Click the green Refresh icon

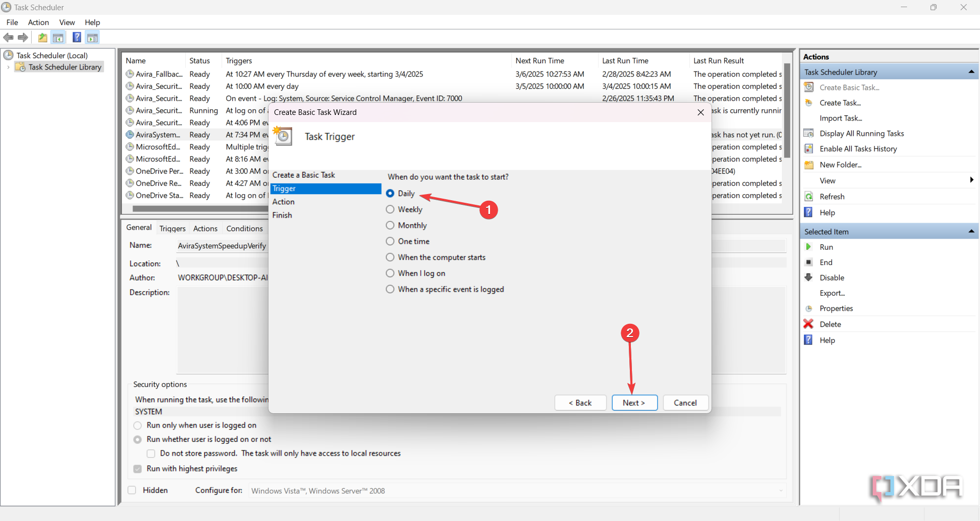tap(809, 197)
